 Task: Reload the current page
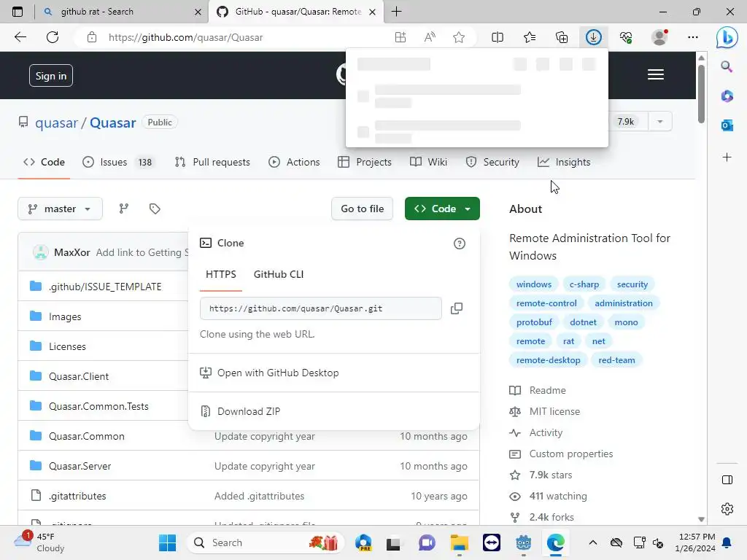click(53, 37)
